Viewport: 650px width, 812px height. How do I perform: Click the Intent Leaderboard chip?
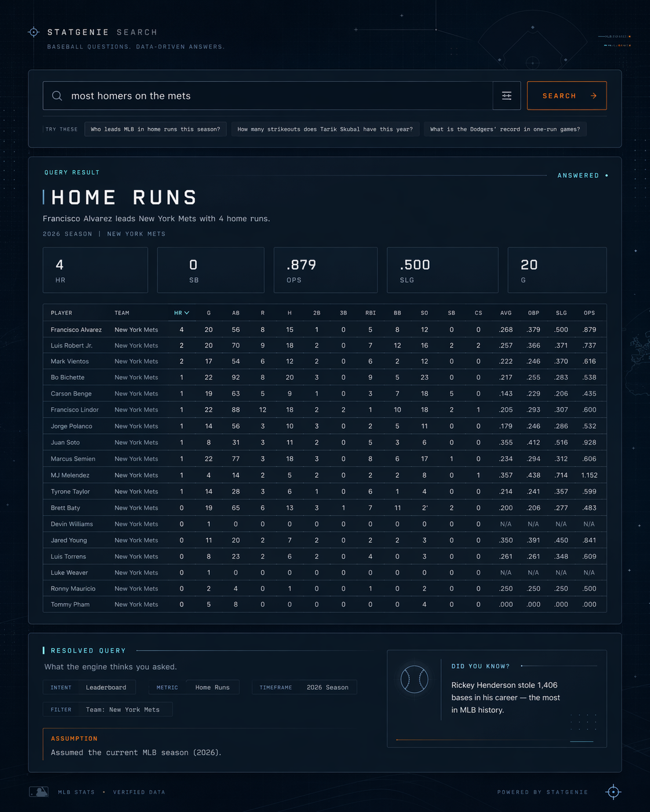89,687
